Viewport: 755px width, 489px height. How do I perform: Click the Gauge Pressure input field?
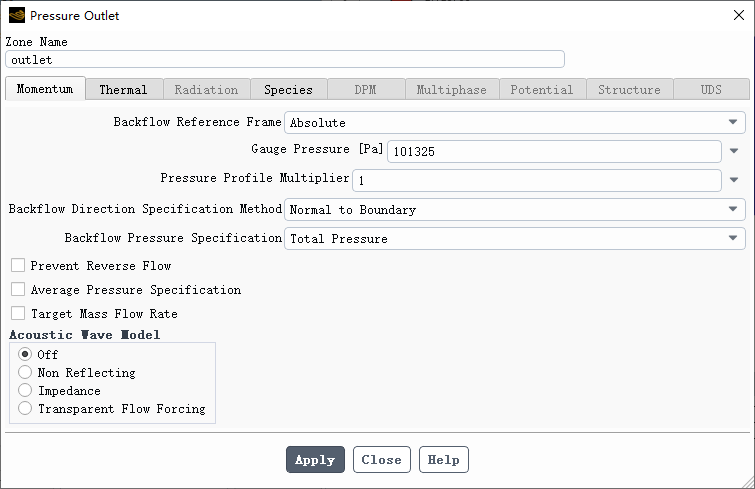554,152
